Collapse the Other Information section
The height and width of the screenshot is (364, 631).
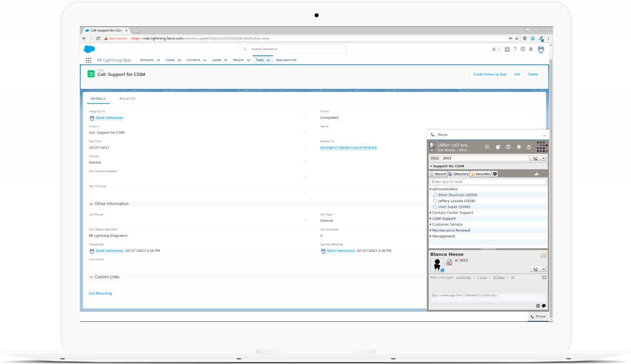point(91,204)
